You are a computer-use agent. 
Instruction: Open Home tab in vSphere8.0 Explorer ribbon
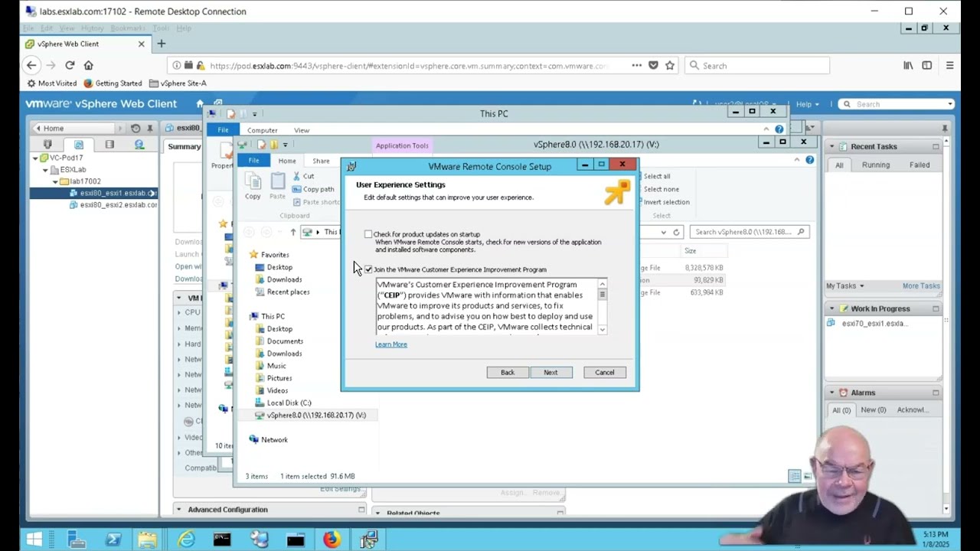click(287, 161)
